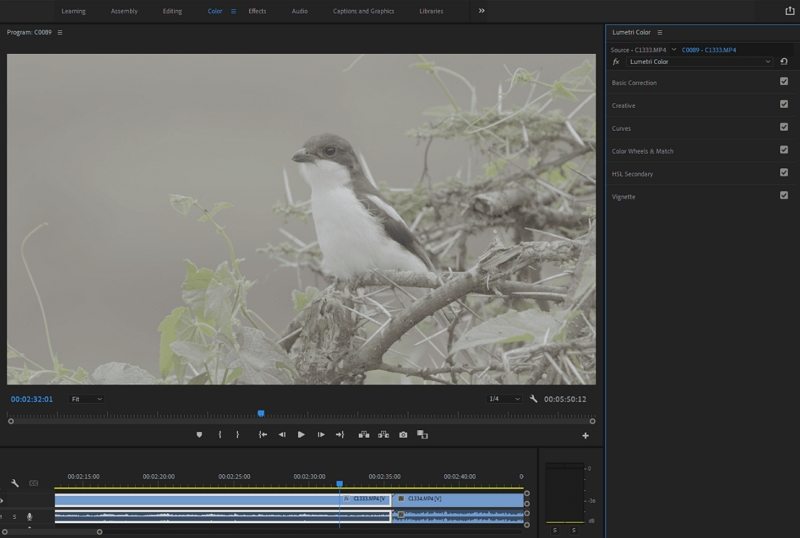800x538 pixels.
Task: Select the Color workspace tab
Action: (215, 11)
